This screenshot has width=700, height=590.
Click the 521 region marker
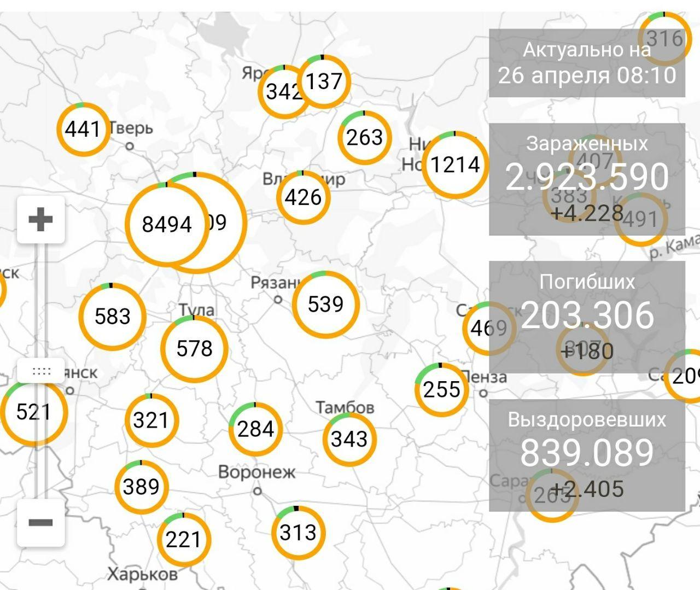(x=34, y=412)
